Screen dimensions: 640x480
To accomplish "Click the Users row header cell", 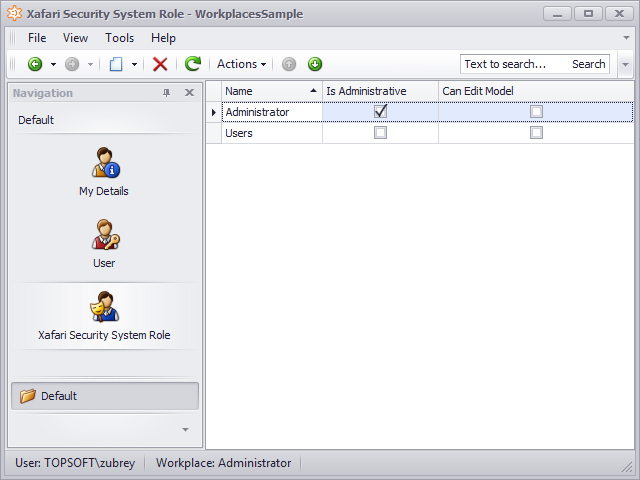I will point(214,133).
